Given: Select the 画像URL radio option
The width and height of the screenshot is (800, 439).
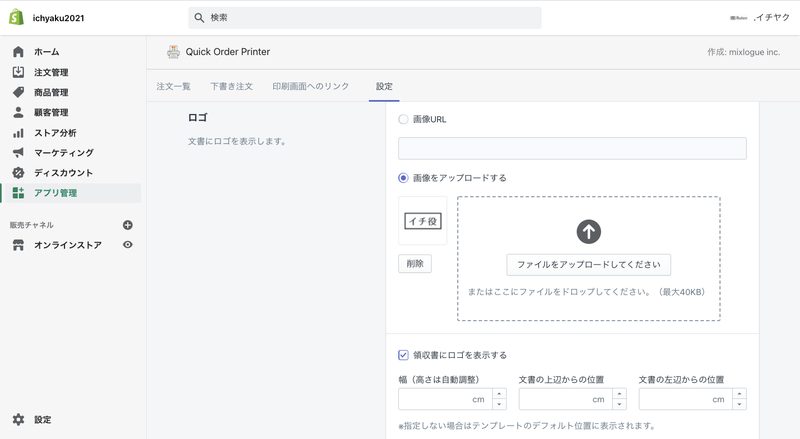Looking at the screenshot, I should point(403,119).
